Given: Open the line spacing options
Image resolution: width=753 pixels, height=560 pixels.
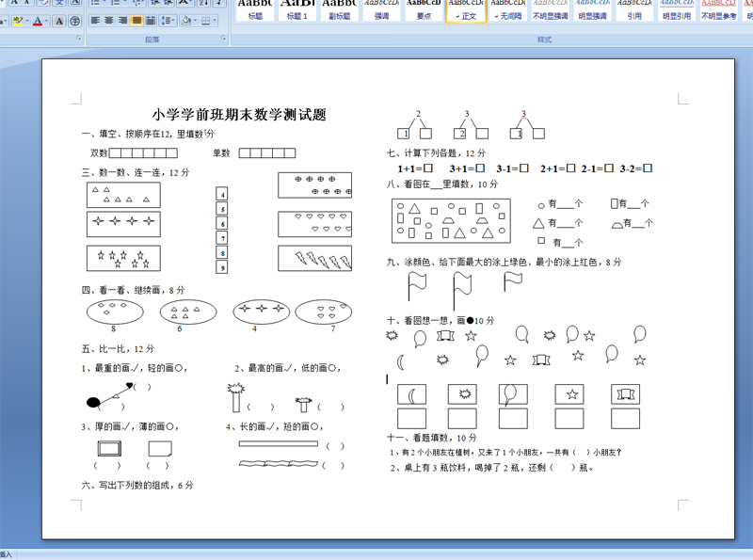Looking at the screenshot, I should tap(168, 20).
